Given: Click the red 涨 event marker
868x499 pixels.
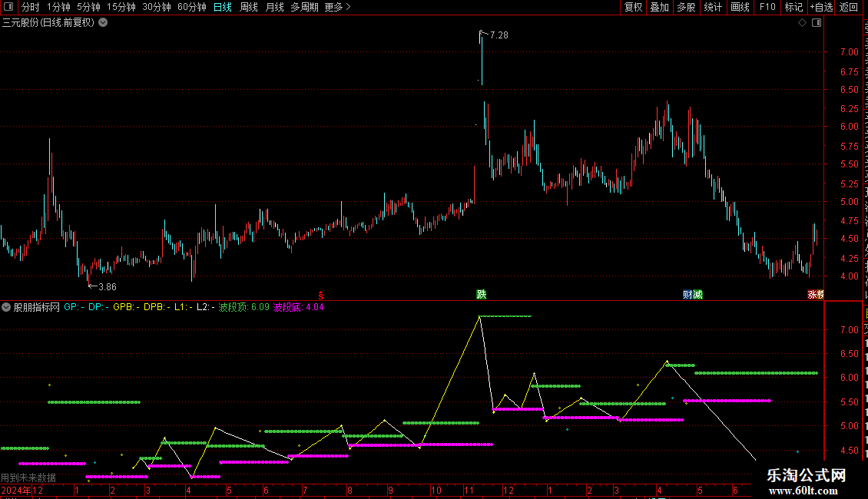Looking at the screenshot, I should [x=811, y=295].
